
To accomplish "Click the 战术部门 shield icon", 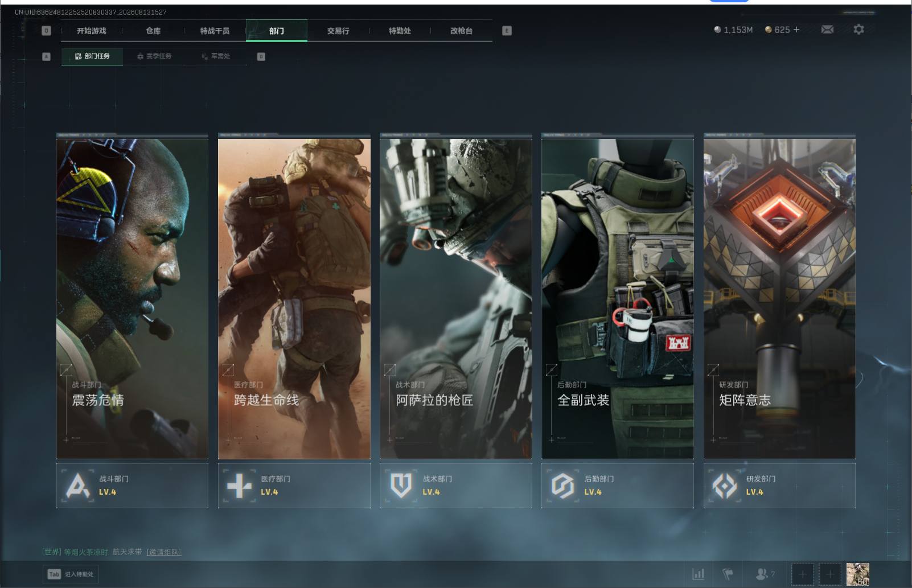I will pos(401,486).
